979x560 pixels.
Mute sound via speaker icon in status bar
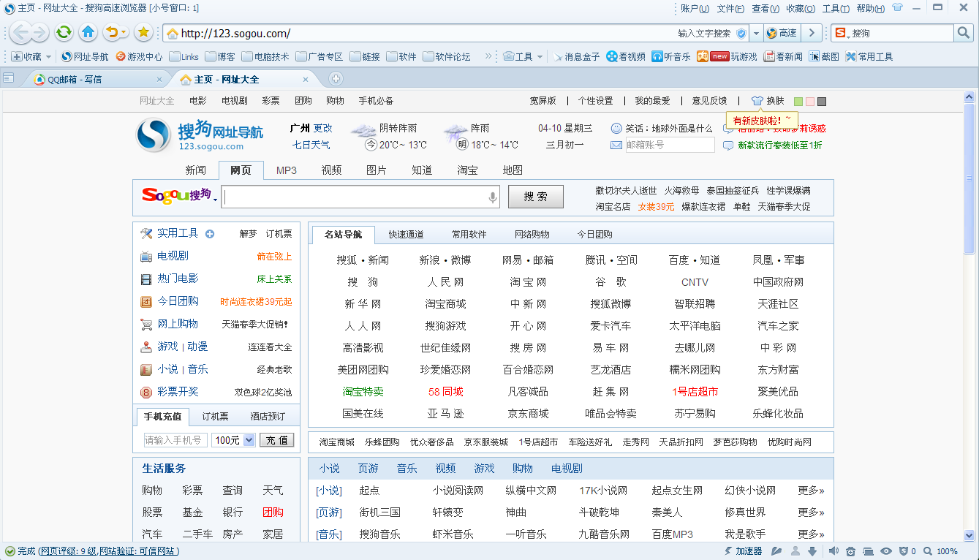click(834, 550)
